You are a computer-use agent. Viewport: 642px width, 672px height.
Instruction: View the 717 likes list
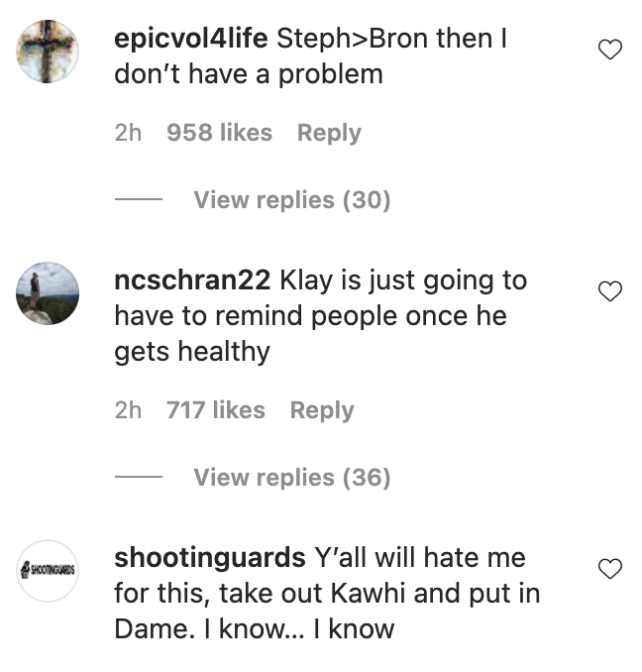point(215,410)
